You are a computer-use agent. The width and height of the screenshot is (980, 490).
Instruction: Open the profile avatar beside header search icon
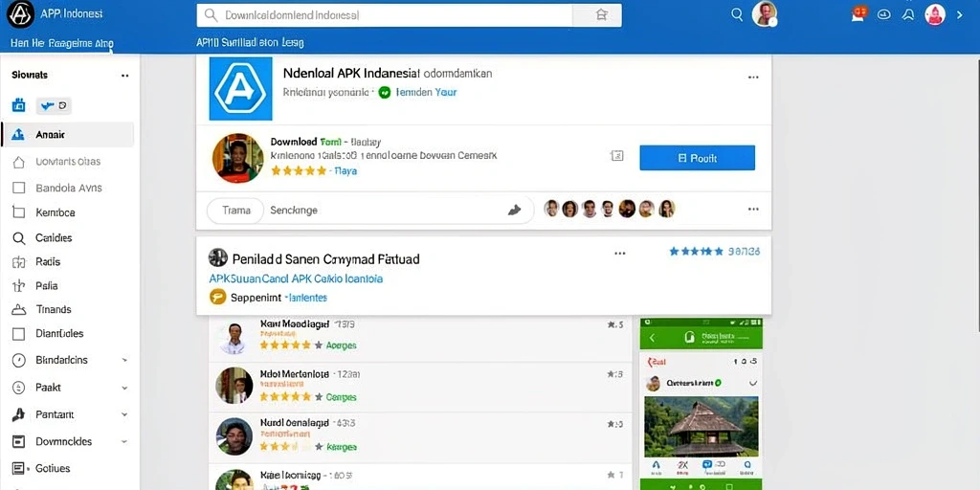pos(764,13)
